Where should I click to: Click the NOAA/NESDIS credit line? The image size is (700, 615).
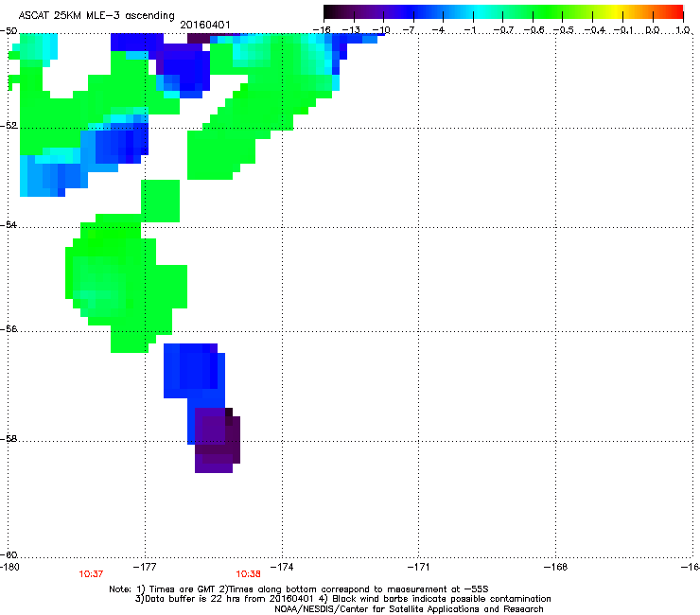point(409,609)
